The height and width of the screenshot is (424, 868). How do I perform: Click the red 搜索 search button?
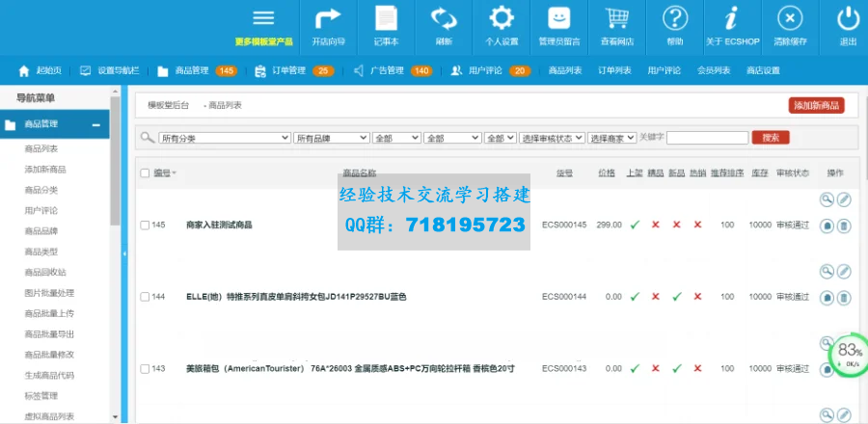point(771,138)
